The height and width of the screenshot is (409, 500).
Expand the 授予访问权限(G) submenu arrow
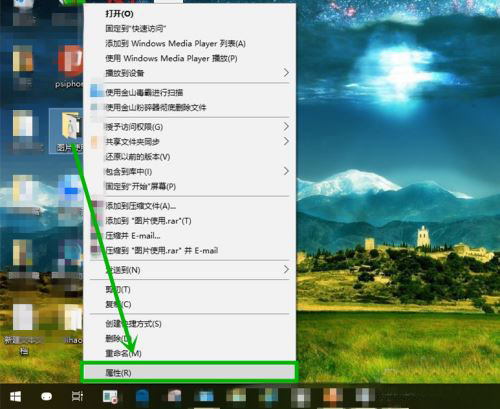tap(286, 126)
